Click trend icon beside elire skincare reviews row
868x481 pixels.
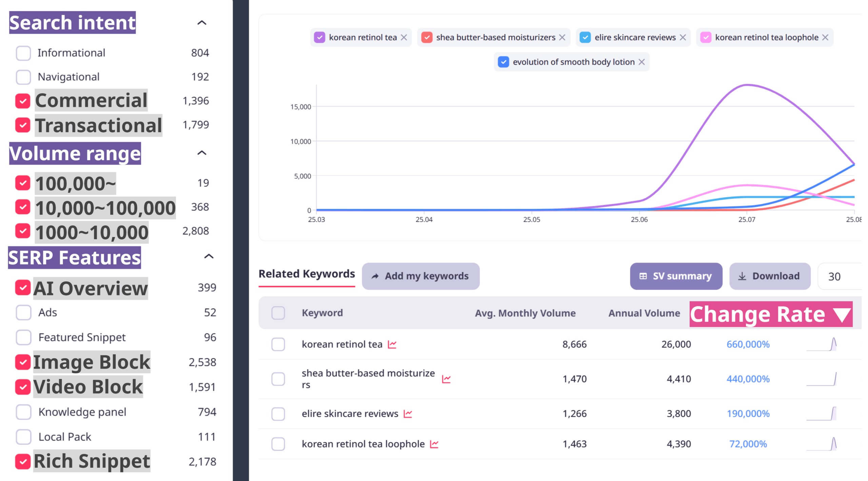pyautogui.click(x=408, y=414)
